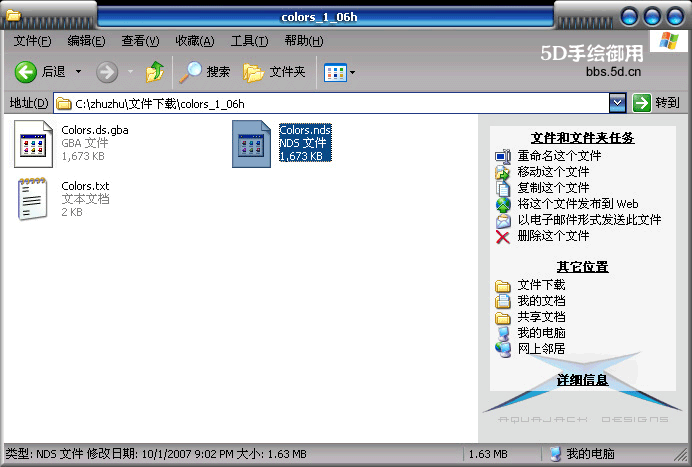Screen dimensions: 692x467
Task: Open 我的电脑 in Other Places
Action: (x=541, y=332)
